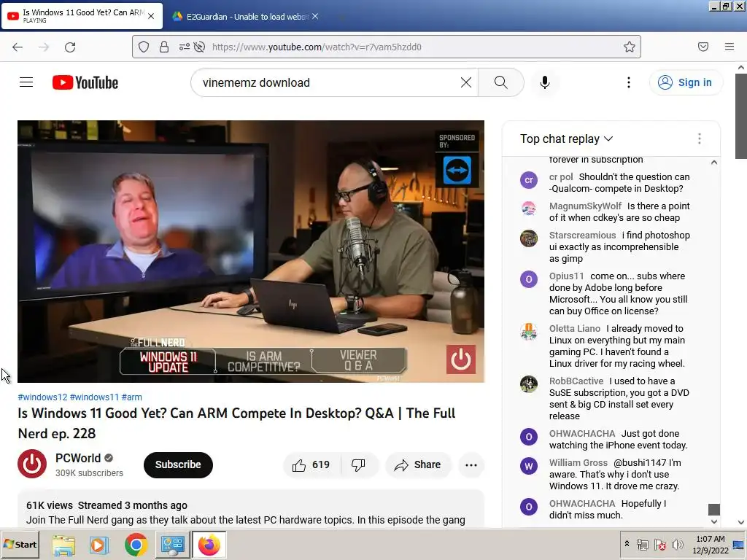Click the video title text
Viewport: 747px width, 560px height.
click(237, 423)
